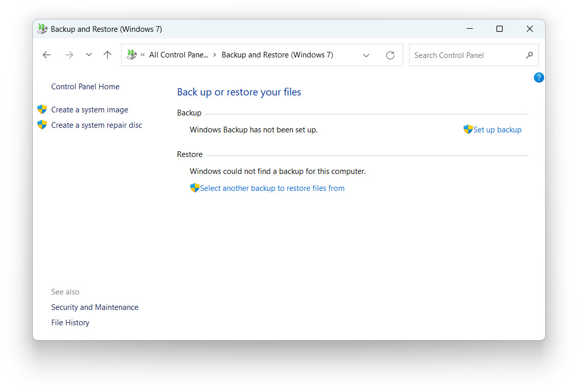The height and width of the screenshot is (392, 578).
Task: Expand the chevron after All Control Panel
Action: (214, 55)
